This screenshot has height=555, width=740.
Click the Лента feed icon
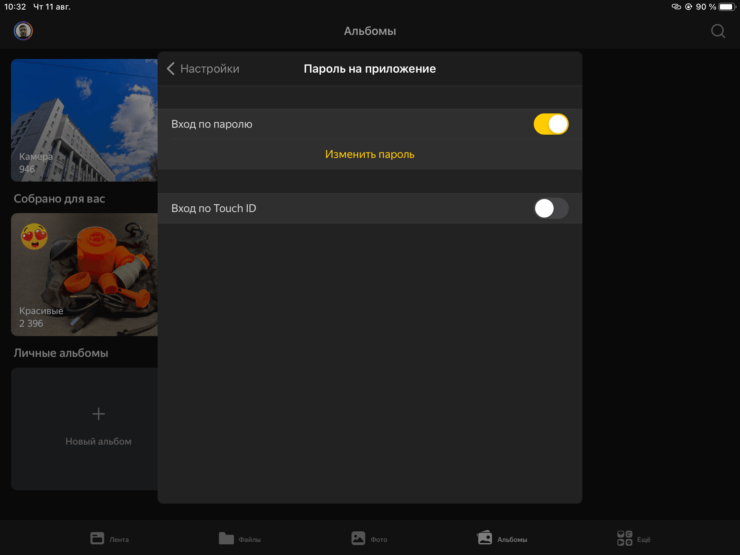click(97, 538)
